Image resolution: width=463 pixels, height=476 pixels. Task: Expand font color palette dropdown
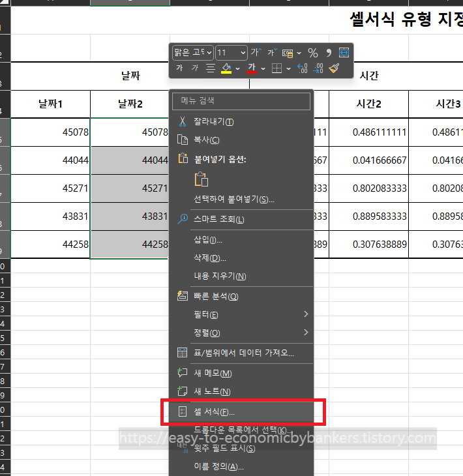[263, 68]
